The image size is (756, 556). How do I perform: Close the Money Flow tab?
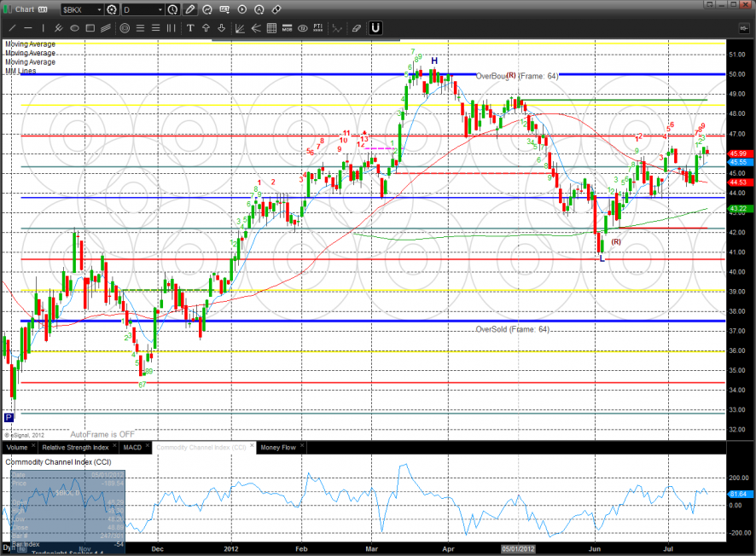click(x=302, y=447)
